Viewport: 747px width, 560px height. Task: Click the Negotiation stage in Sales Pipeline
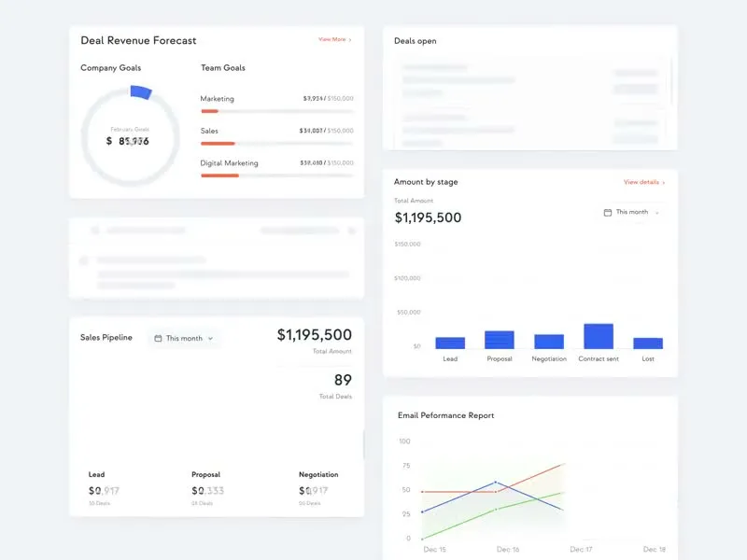point(318,488)
